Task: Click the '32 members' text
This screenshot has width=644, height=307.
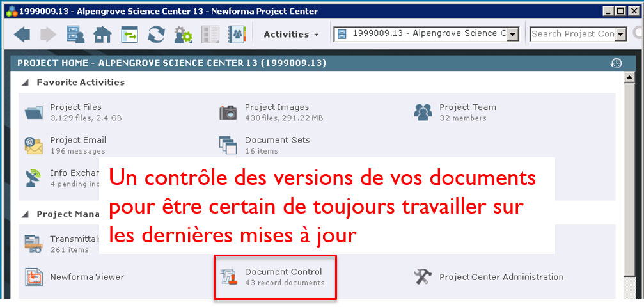Action: coord(463,118)
